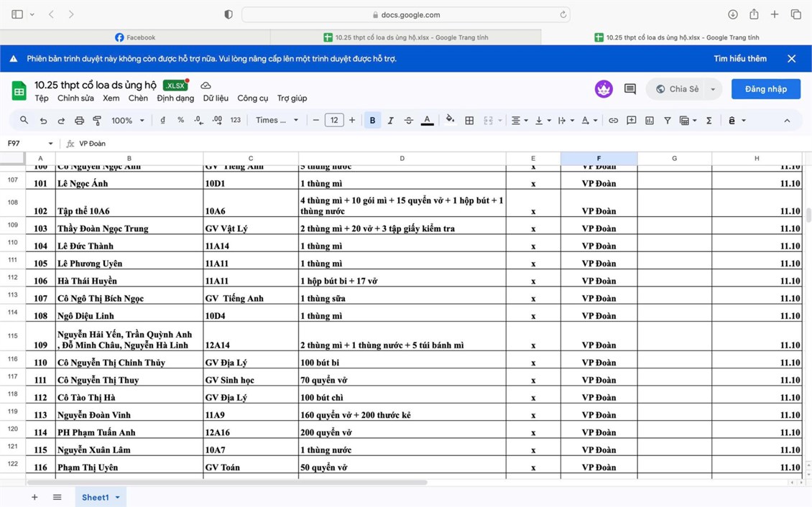
Task: Toggle Italic formatting
Action: [x=390, y=121]
